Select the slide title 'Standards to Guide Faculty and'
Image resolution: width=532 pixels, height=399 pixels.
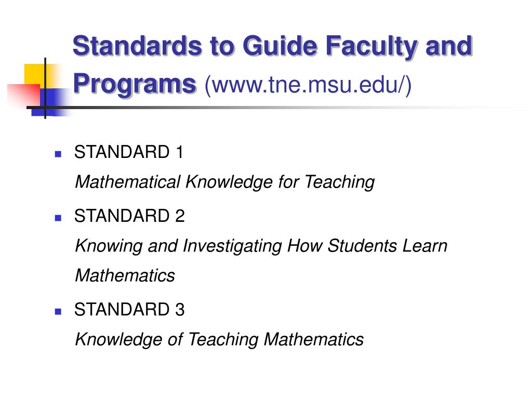coord(272,46)
